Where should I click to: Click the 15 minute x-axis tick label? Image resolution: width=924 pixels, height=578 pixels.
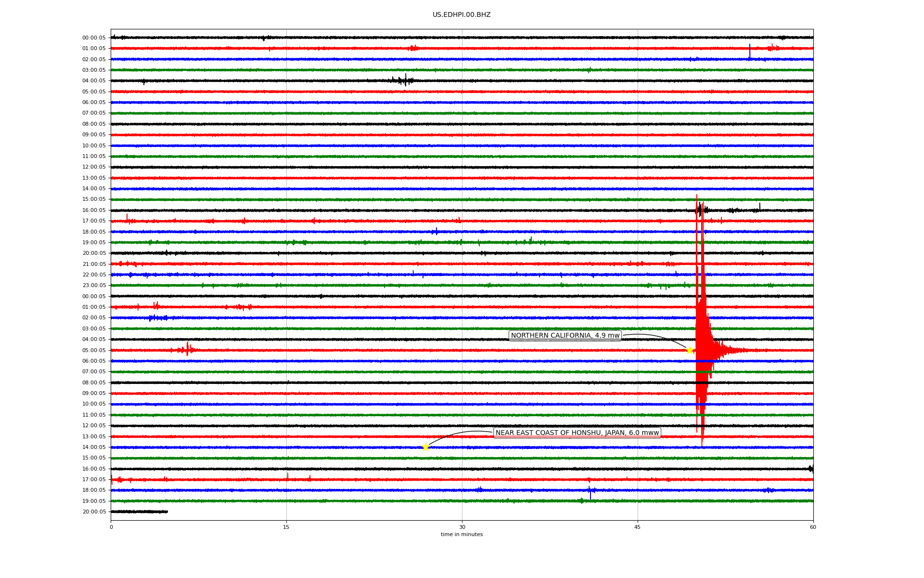click(286, 527)
